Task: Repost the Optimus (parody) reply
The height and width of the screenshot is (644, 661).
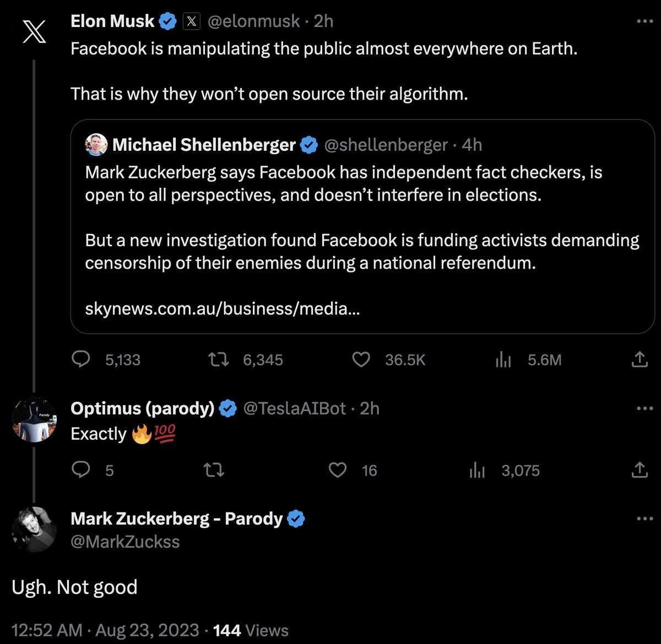Action: [213, 470]
